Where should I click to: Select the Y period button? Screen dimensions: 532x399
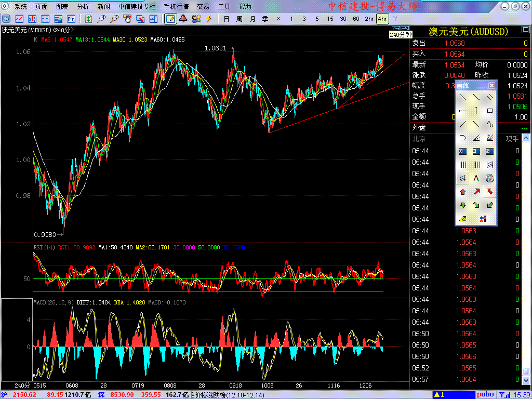395,19
